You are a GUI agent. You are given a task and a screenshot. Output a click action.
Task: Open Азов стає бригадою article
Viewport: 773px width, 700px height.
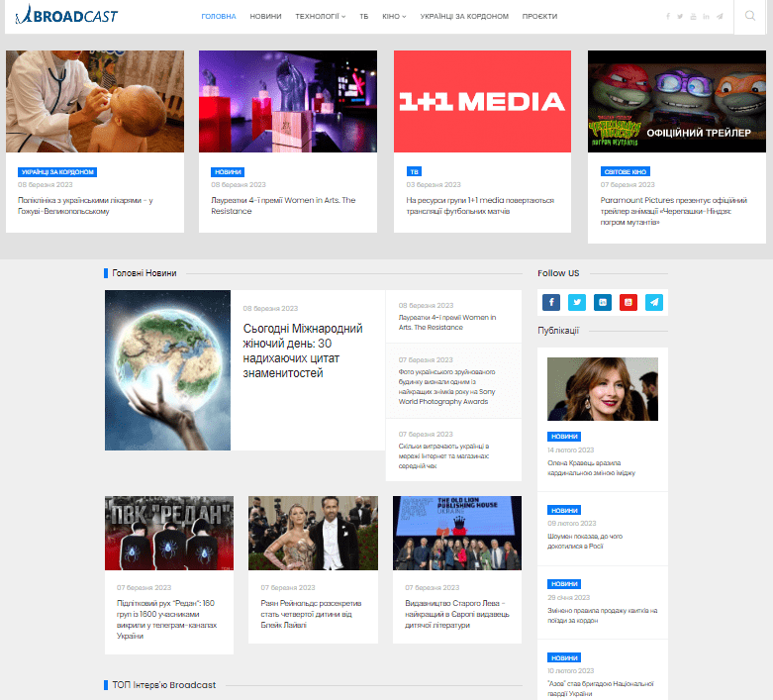tap(601, 688)
